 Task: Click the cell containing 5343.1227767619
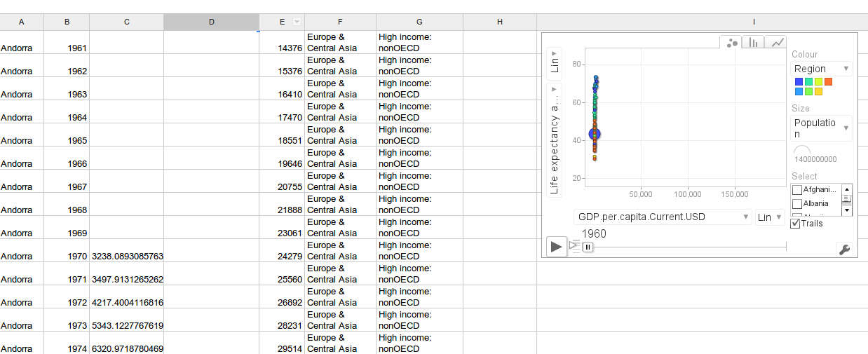pyautogui.click(x=127, y=320)
